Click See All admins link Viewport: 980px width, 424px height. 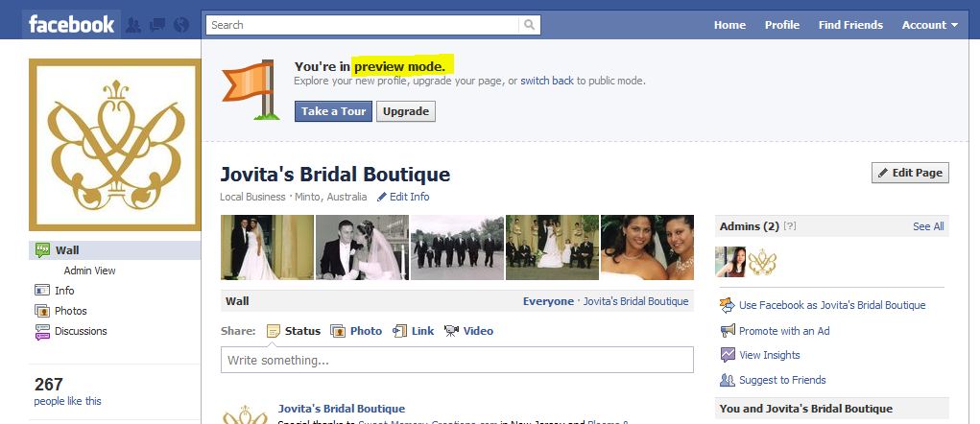pos(928,226)
